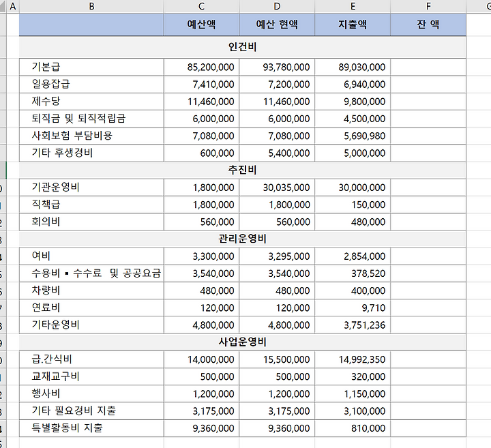The image size is (491, 448).
Task: Click the 회의비 label cell
Action: [91, 222]
